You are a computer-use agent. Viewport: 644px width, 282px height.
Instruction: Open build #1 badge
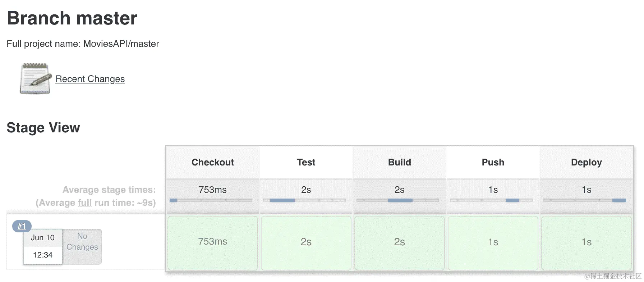click(22, 226)
